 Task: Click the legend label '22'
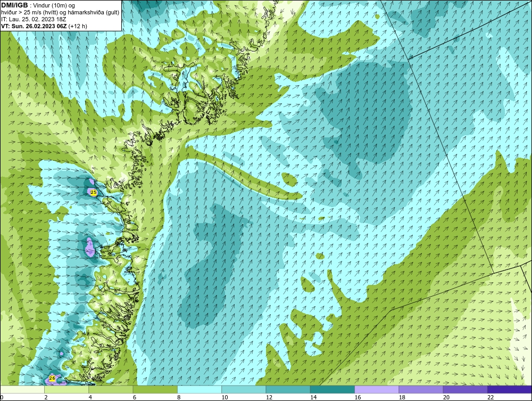pyautogui.click(x=491, y=397)
